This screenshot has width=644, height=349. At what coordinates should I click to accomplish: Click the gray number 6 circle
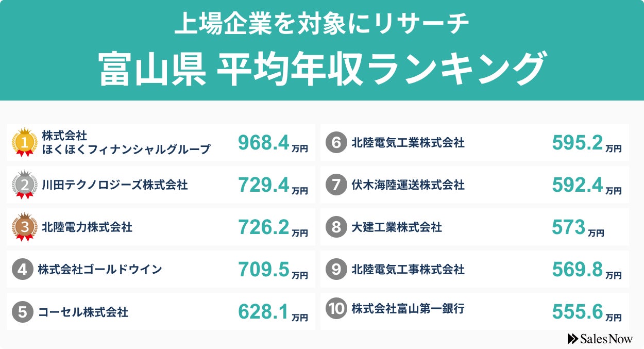point(336,143)
